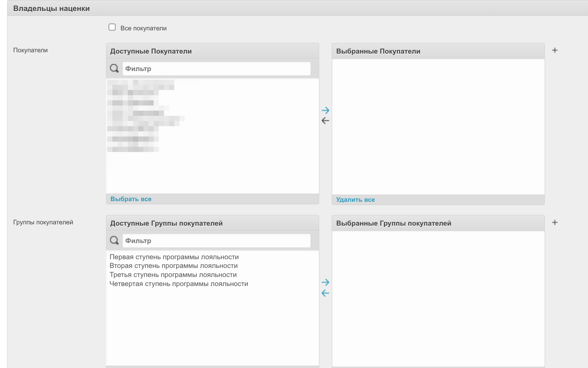Click "Выбрать все" under available customers
This screenshot has width=588, height=368.
coord(131,199)
